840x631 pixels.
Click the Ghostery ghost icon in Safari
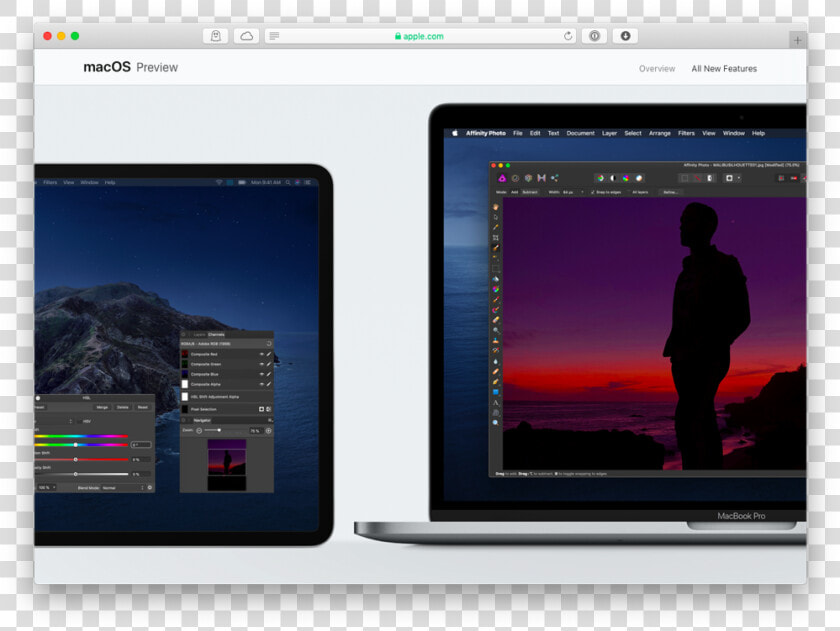point(215,36)
